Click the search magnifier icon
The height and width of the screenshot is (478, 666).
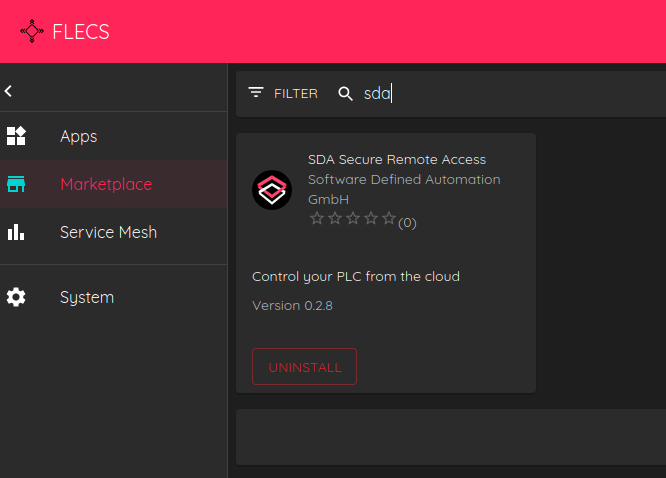click(x=346, y=93)
